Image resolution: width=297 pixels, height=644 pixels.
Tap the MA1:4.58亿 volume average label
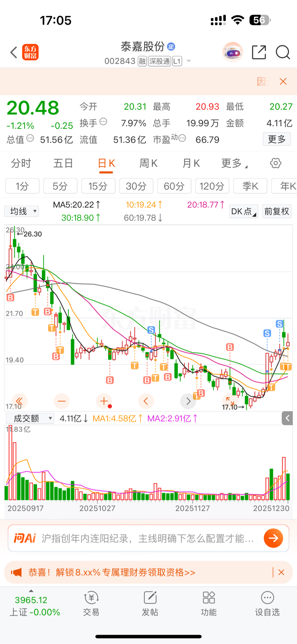tap(118, 419)
